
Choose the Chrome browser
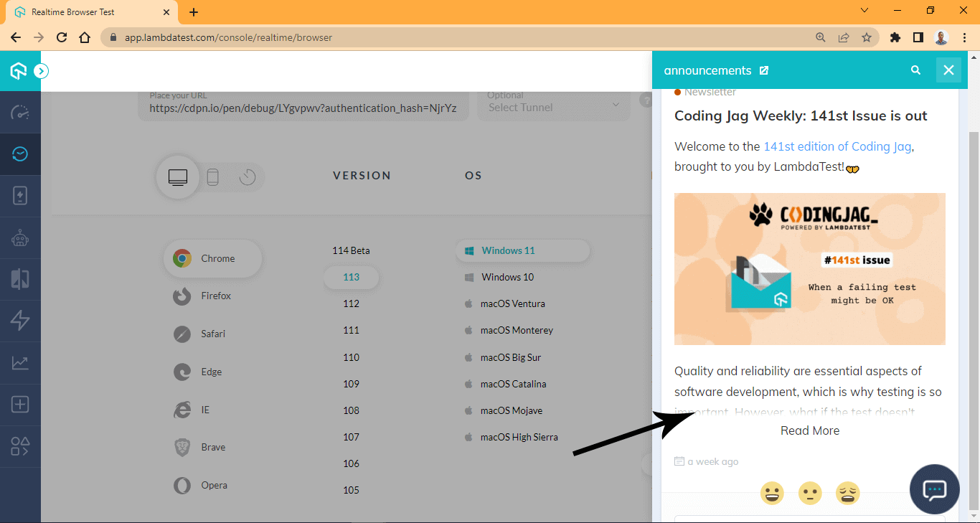[x=212, y=258]
